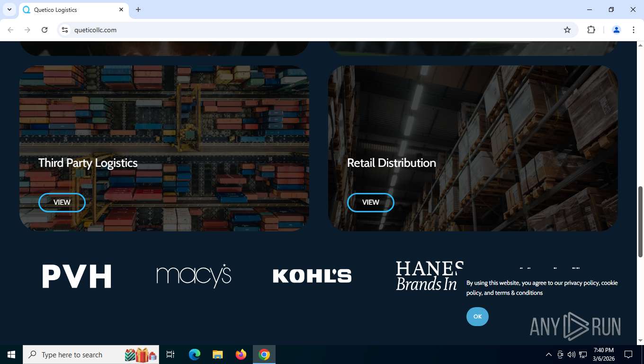Close the Quetico Logistics tab

(121, 9)
